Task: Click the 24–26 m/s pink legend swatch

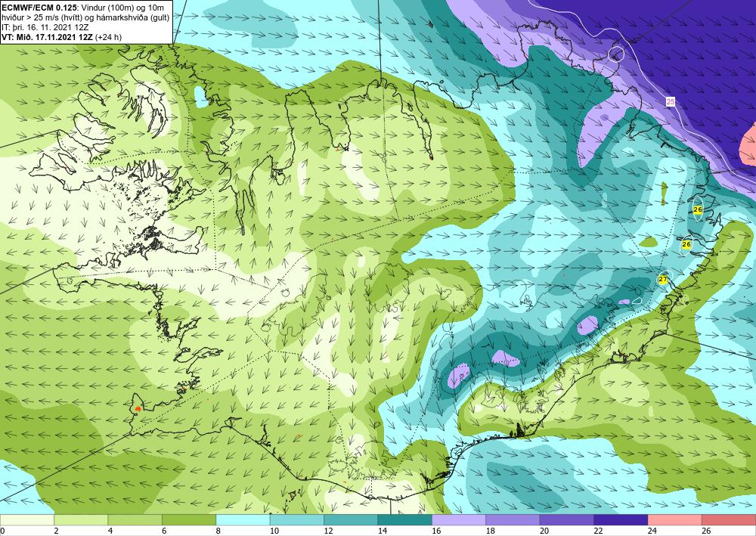Action: tap(675, 520)
